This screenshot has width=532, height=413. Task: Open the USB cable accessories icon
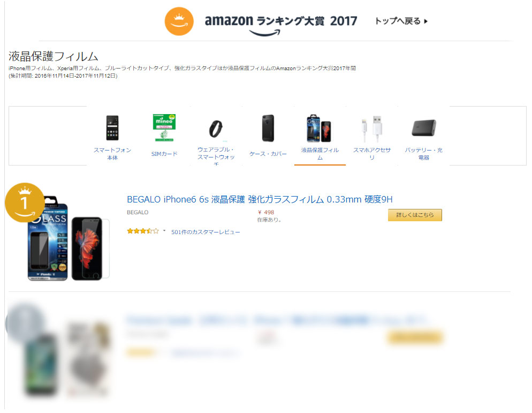click(372, 129)
